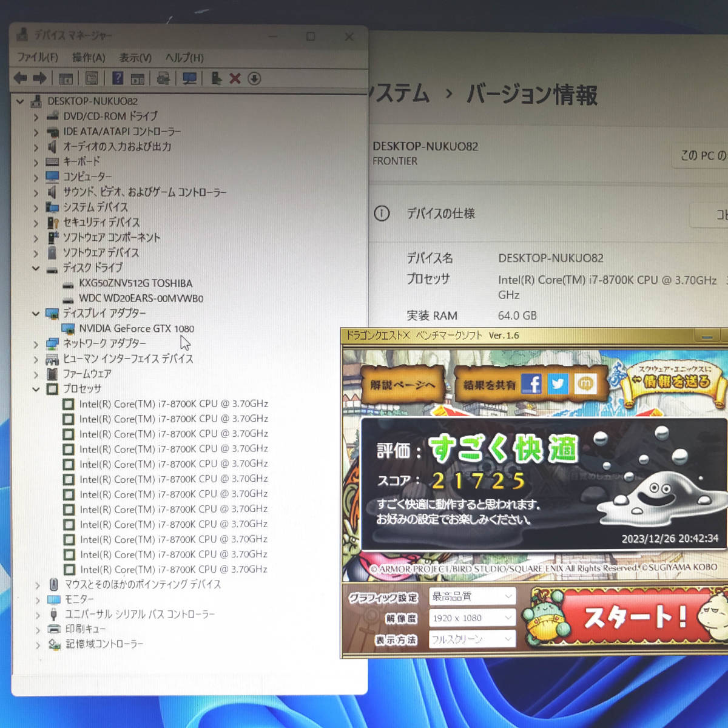Select NVIDIA GeForce GTX 1080 adapter
Screen dimensions: 728x728
[x=136, y=328]
